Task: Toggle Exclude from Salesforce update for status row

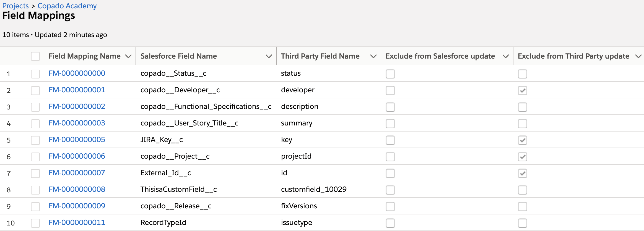Action: click(390, 74)
